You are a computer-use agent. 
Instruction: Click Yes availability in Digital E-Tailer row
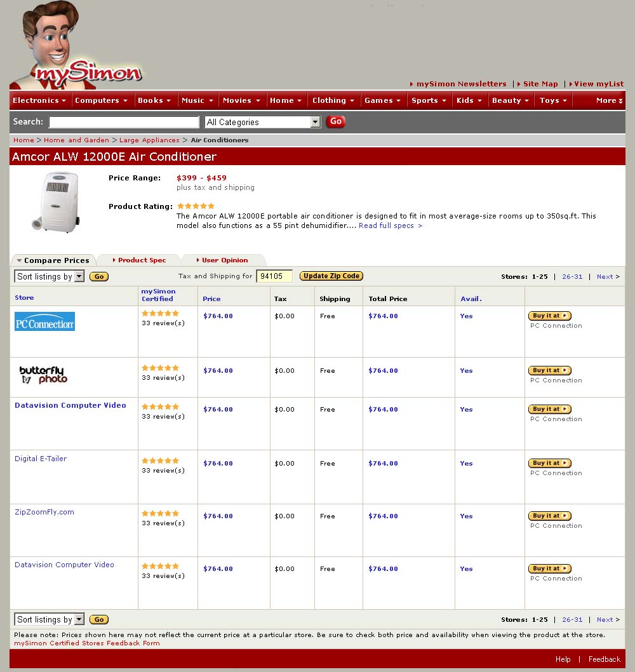click(x=466, y=463)
